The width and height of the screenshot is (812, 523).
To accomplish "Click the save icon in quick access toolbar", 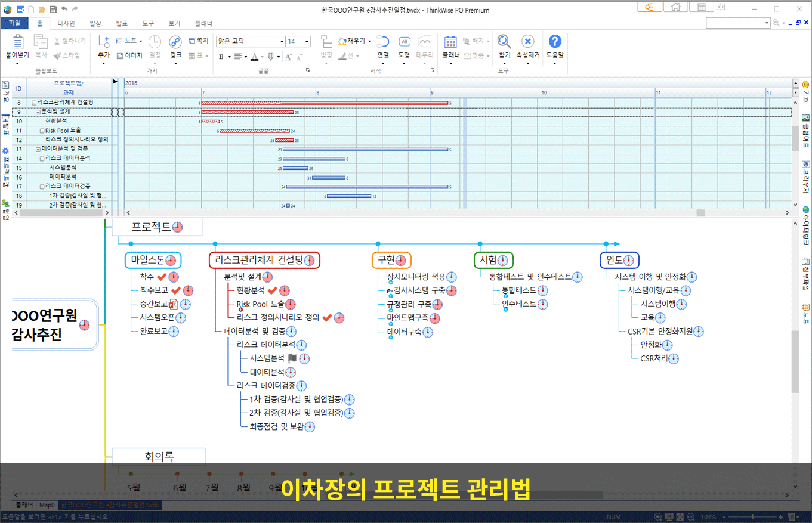I will click(x=53, y=9).
